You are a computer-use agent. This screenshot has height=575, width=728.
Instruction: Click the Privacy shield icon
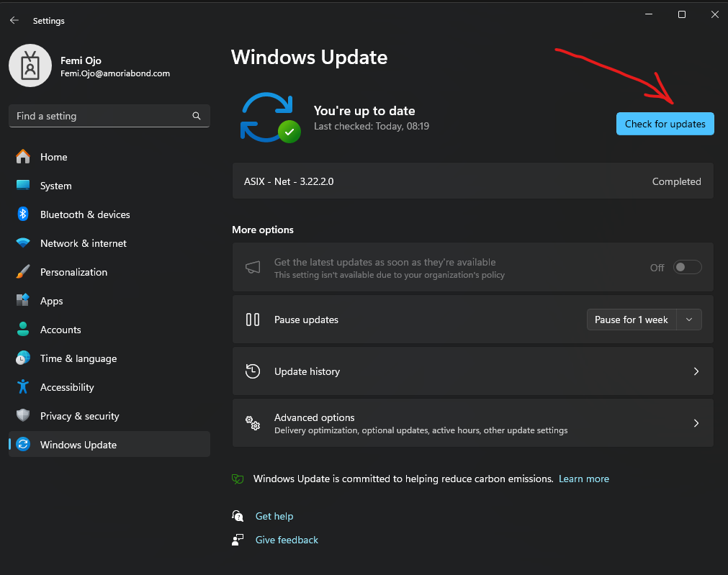pyautogui.click(x=23, y=415)
